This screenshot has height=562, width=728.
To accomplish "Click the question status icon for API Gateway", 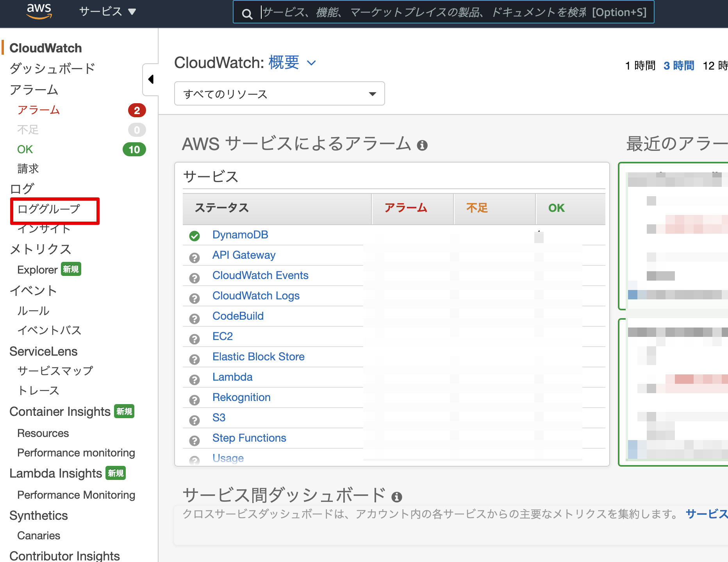I will point(194,258).
